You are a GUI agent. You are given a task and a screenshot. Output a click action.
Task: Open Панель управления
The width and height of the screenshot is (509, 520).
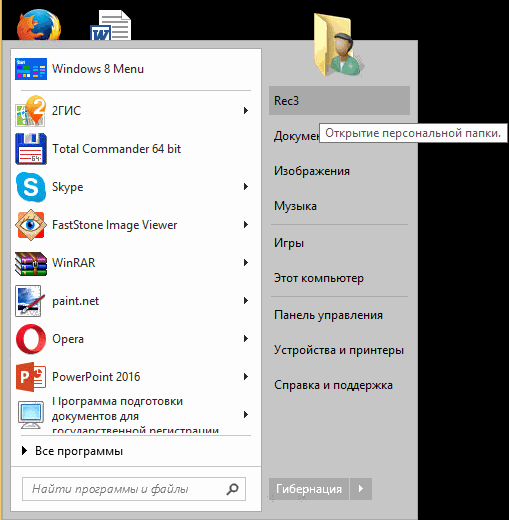coord(328,315)
